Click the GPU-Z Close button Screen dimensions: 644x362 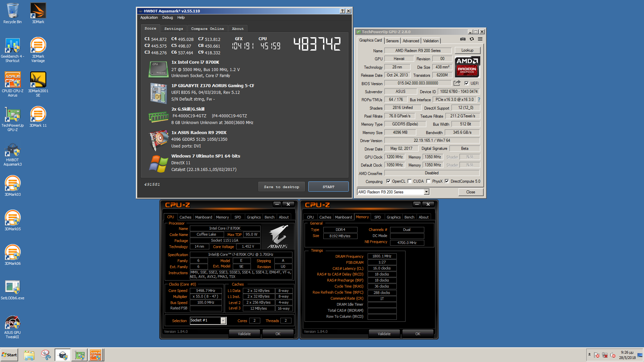tap(471, 192)
